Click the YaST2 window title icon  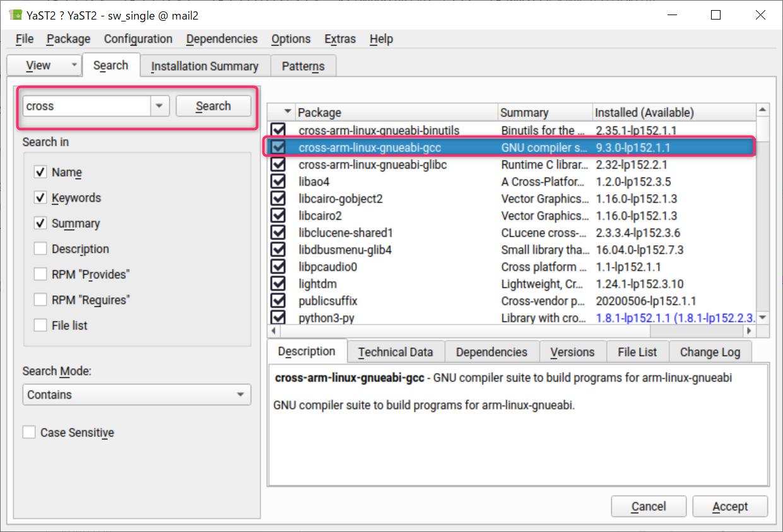click(15, 15)
